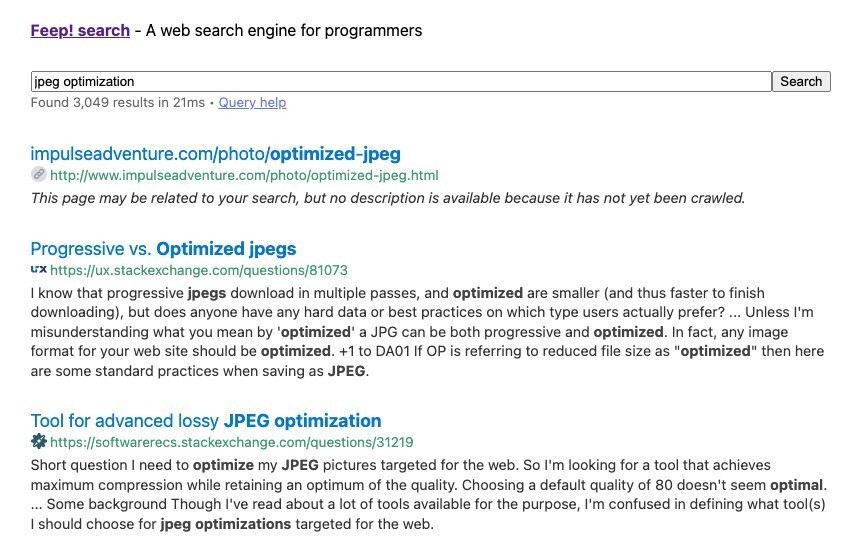Open the Query help link
Image resolution: width=860 pixels, height=560 pixels.
click(252, 102)
